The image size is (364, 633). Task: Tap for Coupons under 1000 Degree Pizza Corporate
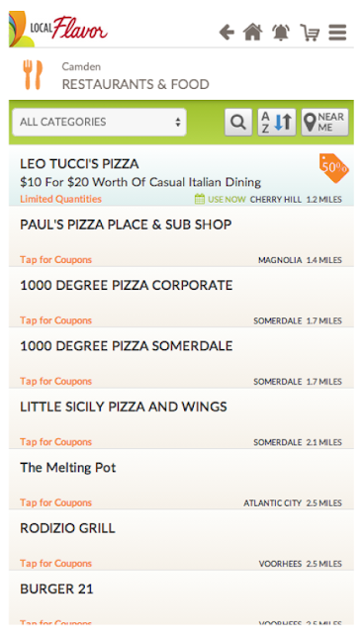[x=56, y=320]
